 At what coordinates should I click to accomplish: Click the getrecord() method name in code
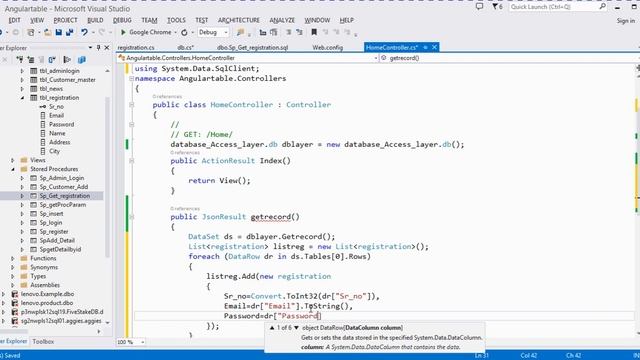click(x=275, y=217)
